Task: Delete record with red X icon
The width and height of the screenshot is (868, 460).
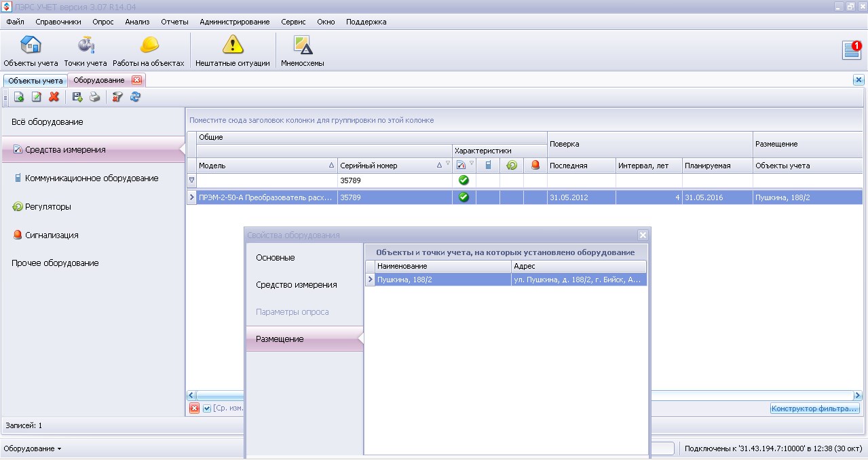Action: tap(54, 97)
